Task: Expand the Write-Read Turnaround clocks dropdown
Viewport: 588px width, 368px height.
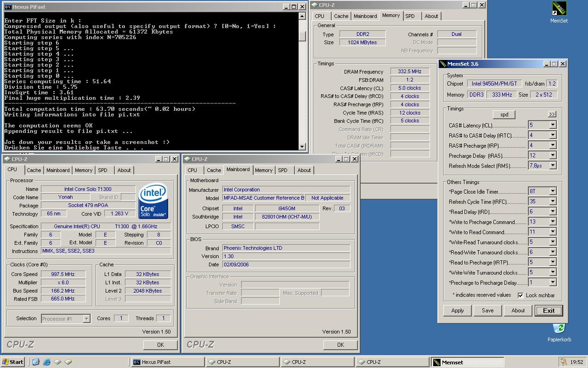Action: 553,242
